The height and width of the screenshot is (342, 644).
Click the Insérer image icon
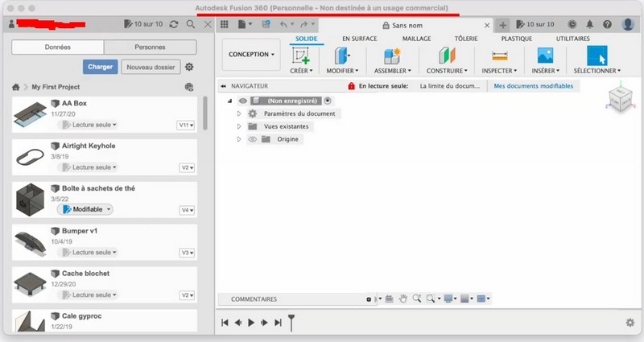(545, 56)
